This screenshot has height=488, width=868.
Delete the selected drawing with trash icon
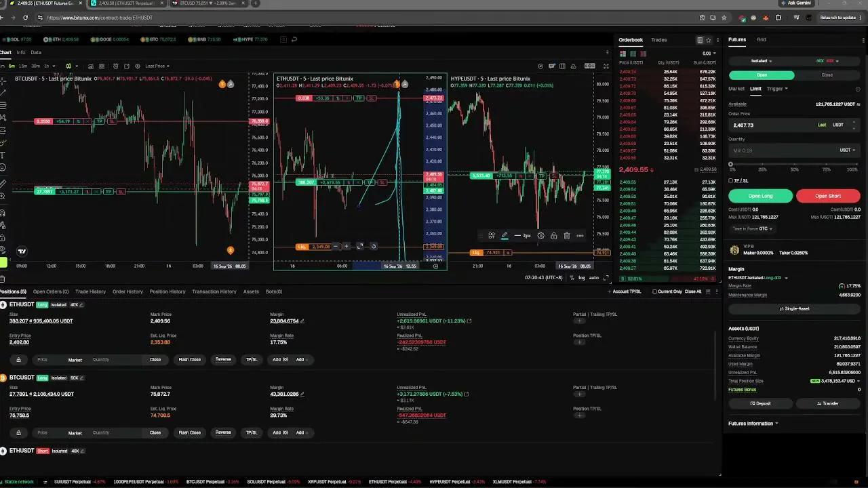pyautogui.click(x=567, y=236)
